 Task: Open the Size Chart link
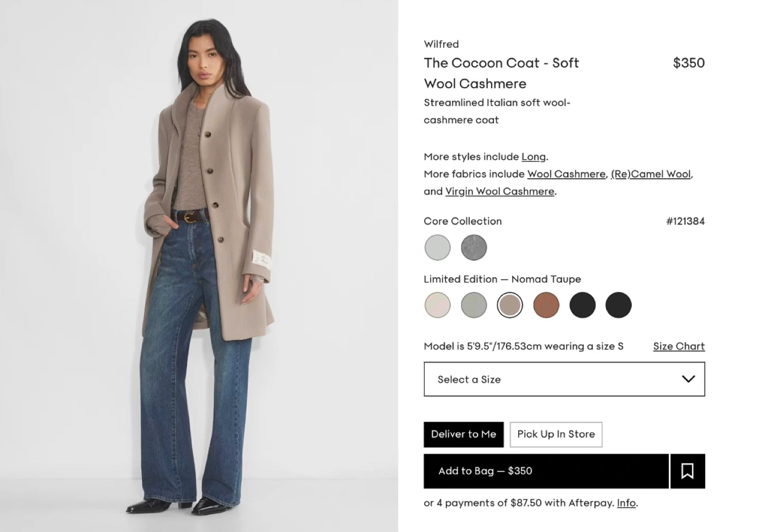coord(679,346)
